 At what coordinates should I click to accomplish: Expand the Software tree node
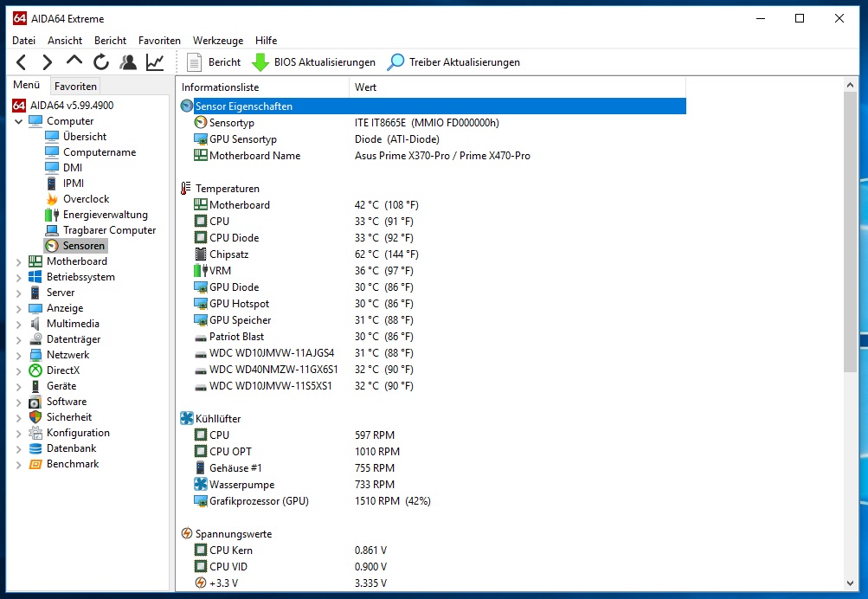point(19,402)
